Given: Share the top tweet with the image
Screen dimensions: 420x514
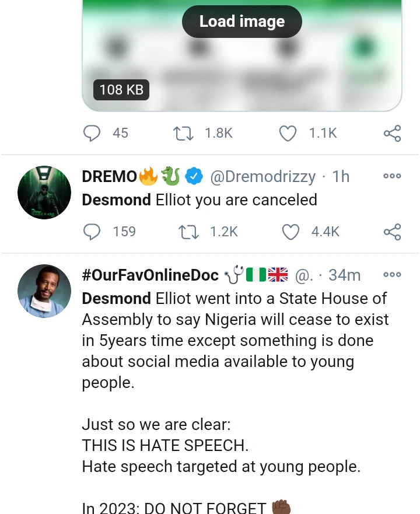Looking at the screenshot, I should 392,133.
